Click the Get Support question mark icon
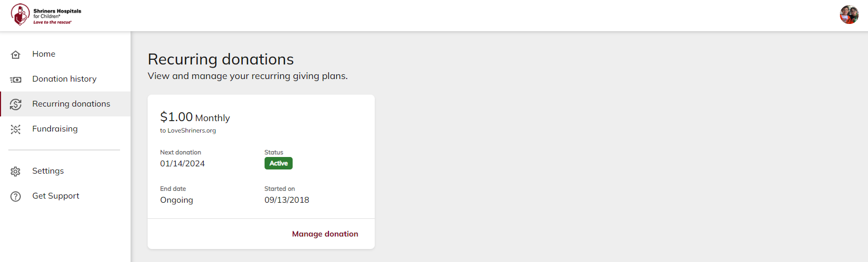The width and height of the screenshot is (868, 262). 16,197
